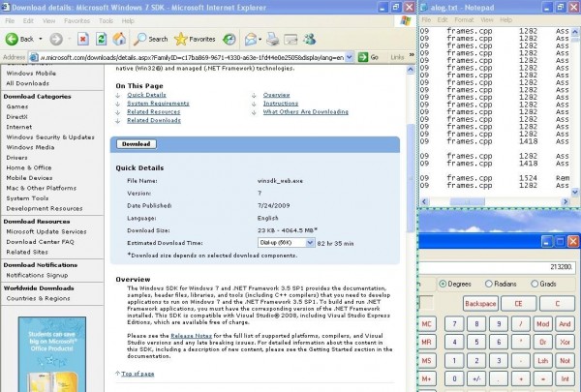Jump using the Top of page link
This screenshot has height=392, width=581.
(x=138, y=374)
